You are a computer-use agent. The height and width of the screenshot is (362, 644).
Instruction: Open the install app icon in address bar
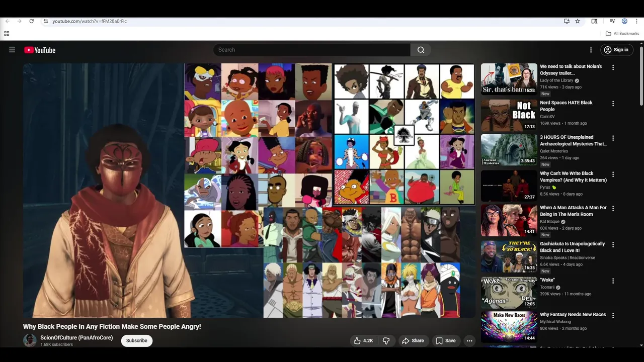(x=567, y=21)
